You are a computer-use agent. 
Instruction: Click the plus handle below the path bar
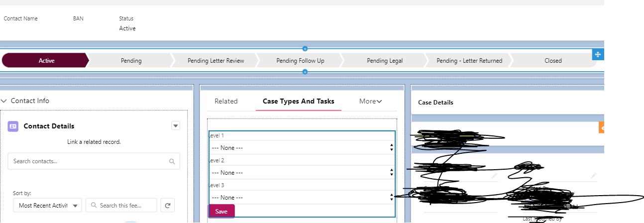[x=305, y=72]
